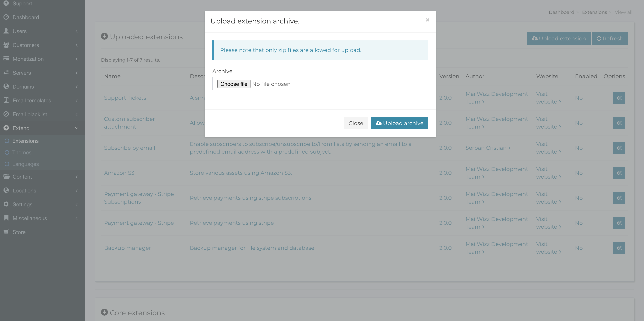Click the Upload archive button
This screenshot has width=644, height=321.
coord(399,123)
